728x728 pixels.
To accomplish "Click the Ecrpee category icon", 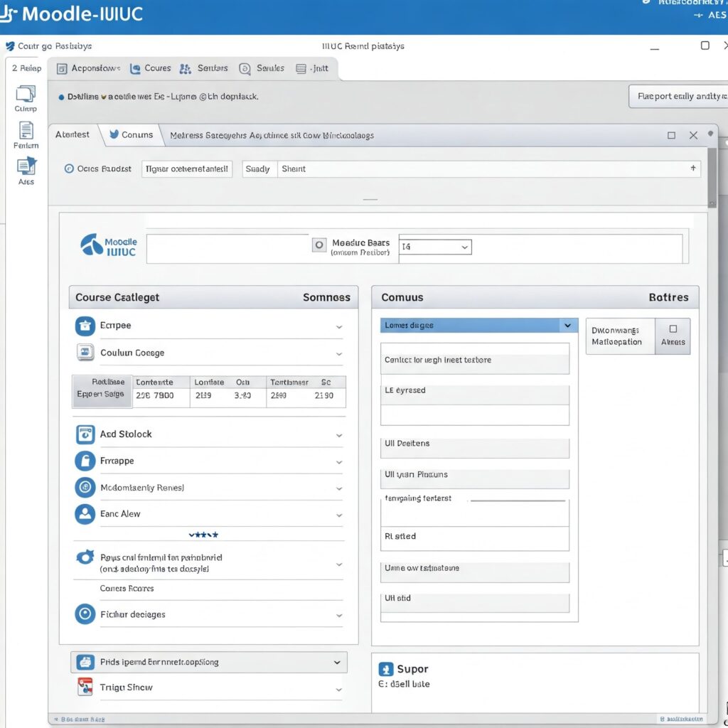I will click(85, 326).
